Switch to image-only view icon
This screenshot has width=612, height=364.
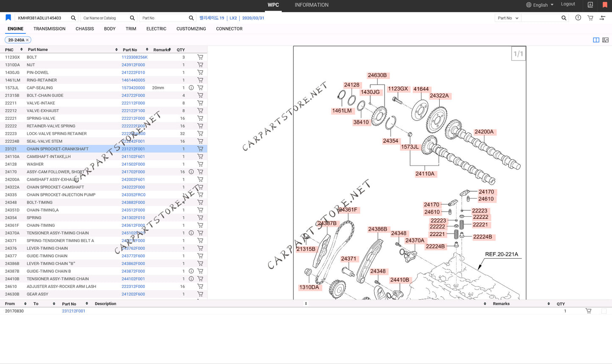point(605,40)
